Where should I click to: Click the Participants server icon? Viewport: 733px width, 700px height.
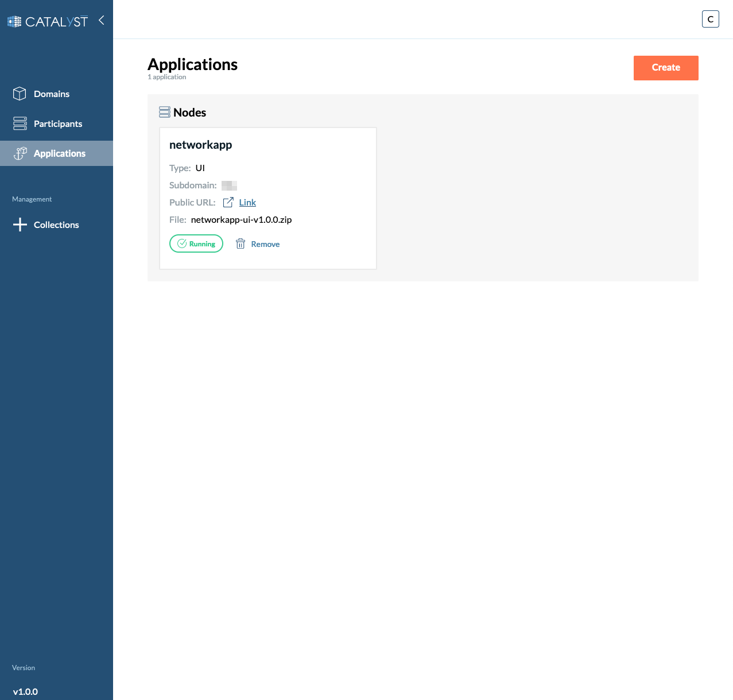coord(20,123)
